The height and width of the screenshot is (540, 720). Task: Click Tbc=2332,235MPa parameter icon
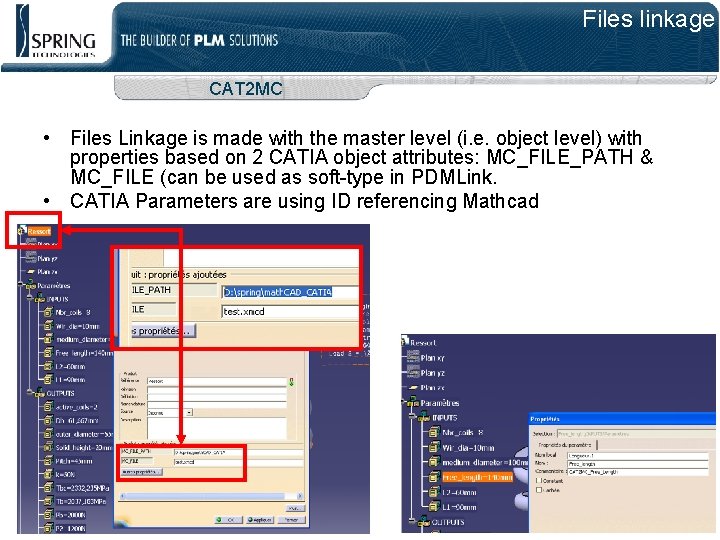[48, 488]
